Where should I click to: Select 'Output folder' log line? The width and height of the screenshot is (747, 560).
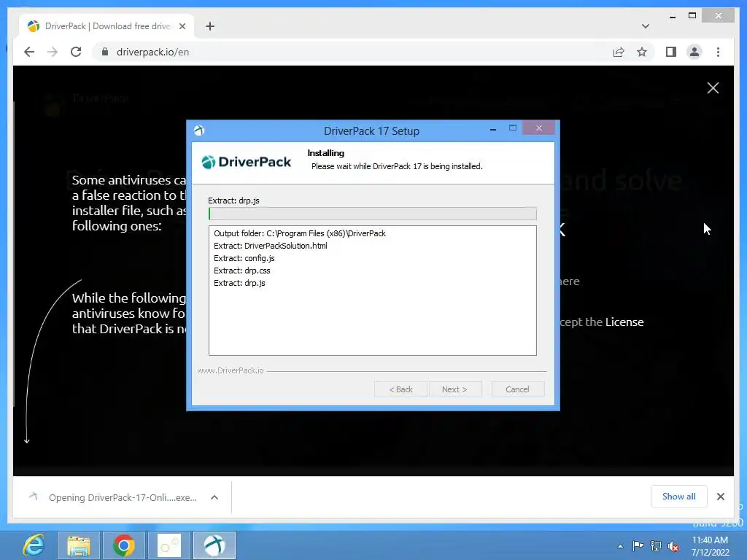pos(300,233)
